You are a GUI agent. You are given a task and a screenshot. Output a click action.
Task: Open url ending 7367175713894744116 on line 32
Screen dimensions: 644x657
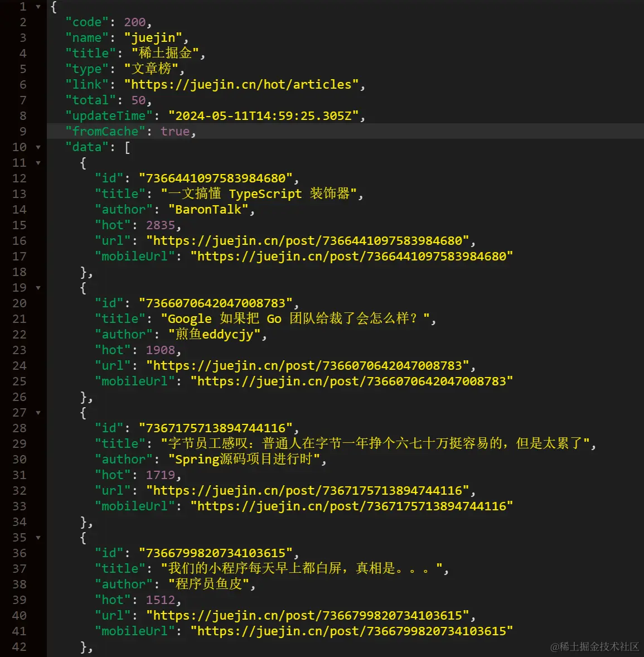pyautogui.click(x=311, y=491)
